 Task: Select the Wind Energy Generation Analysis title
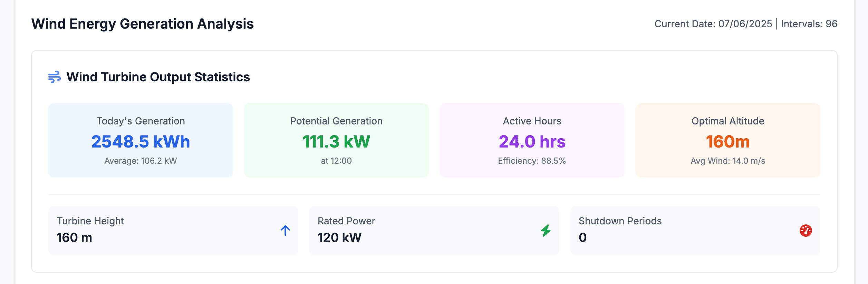click(x=143, y=24)
